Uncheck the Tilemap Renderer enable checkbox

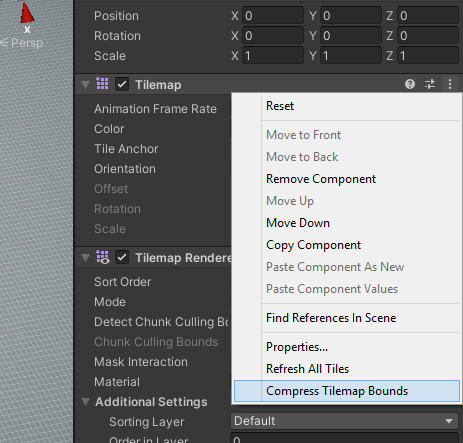122,257
